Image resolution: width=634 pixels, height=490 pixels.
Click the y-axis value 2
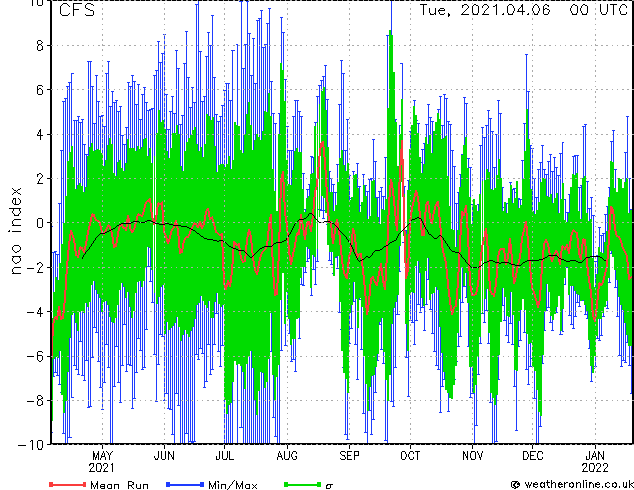click(x=40, y=179)
